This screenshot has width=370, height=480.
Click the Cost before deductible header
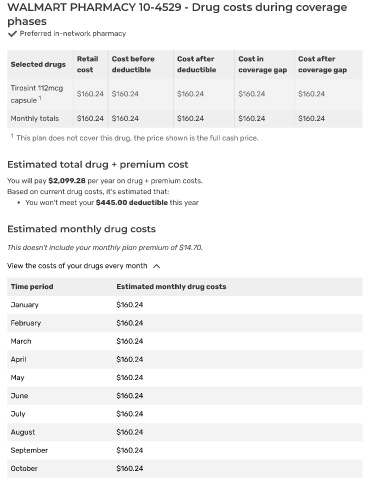click(133, 64)
